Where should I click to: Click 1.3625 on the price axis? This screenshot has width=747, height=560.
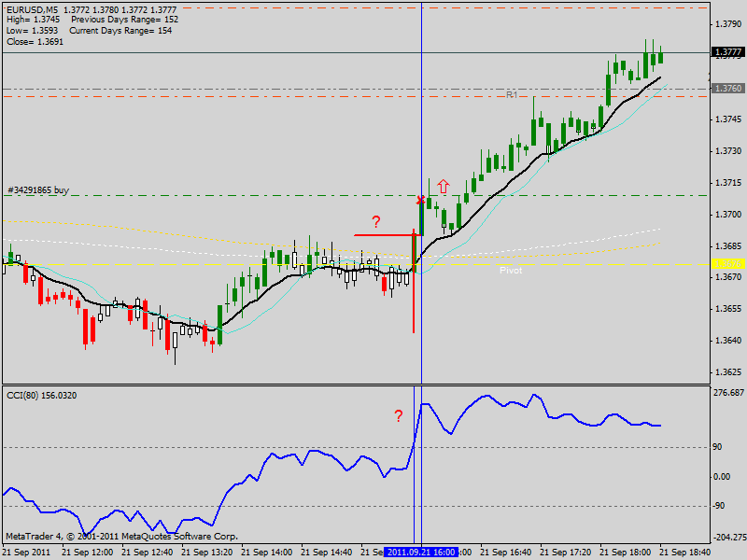[x=729, y=371]
